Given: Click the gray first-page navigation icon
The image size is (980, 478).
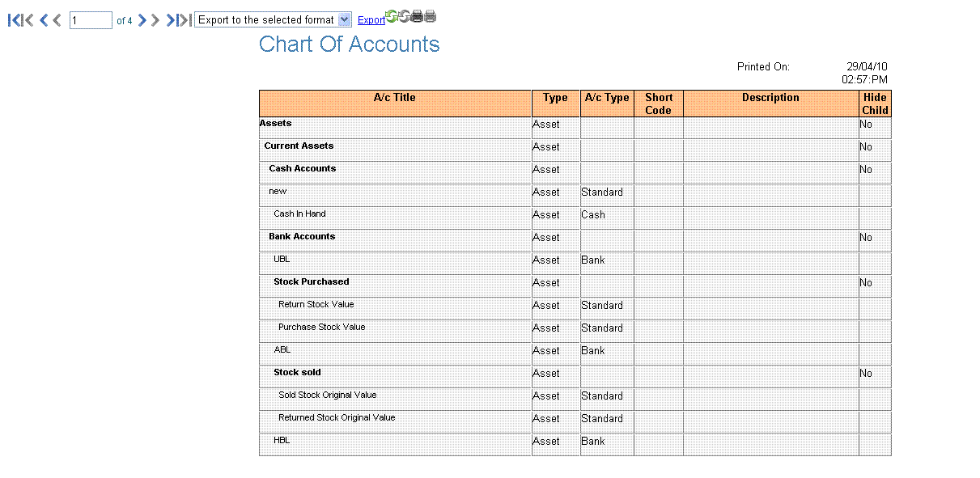Looking at the screenshot, I should (28, 20).
